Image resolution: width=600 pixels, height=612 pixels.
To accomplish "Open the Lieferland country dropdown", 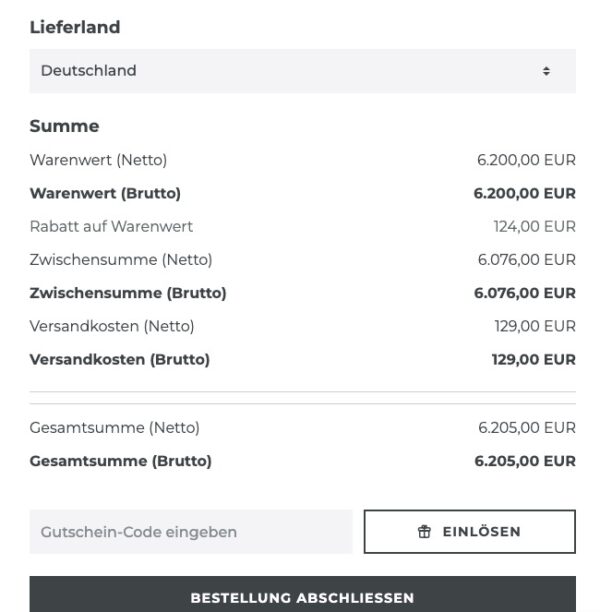I will 302,71.
